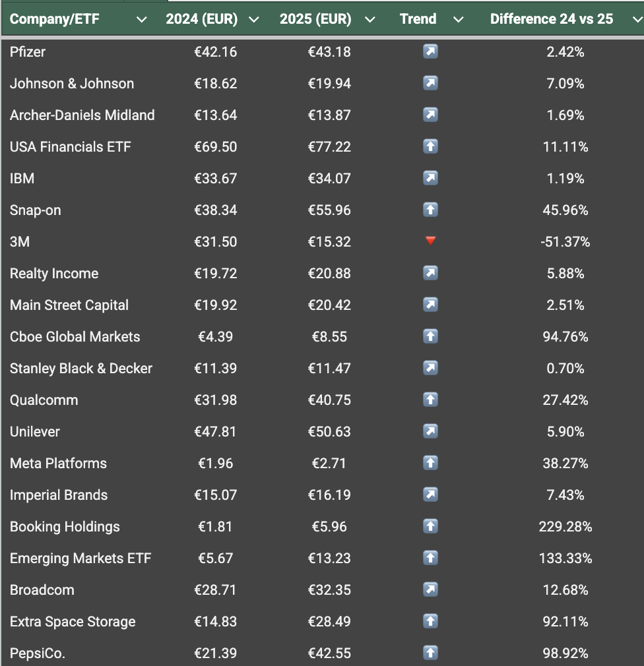This screenshot has width=644, height=666.
Task: Click the Unilever trend arrow icon
Action: [x=430, y=431]
